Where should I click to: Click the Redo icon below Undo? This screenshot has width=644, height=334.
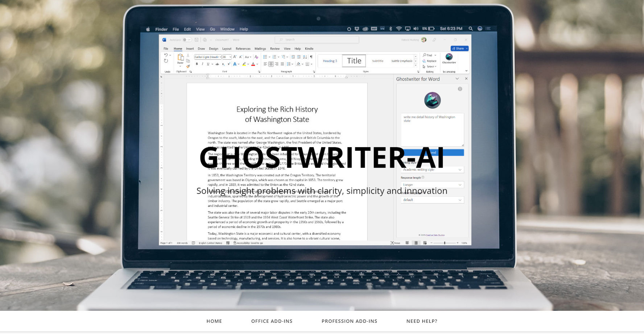(166, 61)
